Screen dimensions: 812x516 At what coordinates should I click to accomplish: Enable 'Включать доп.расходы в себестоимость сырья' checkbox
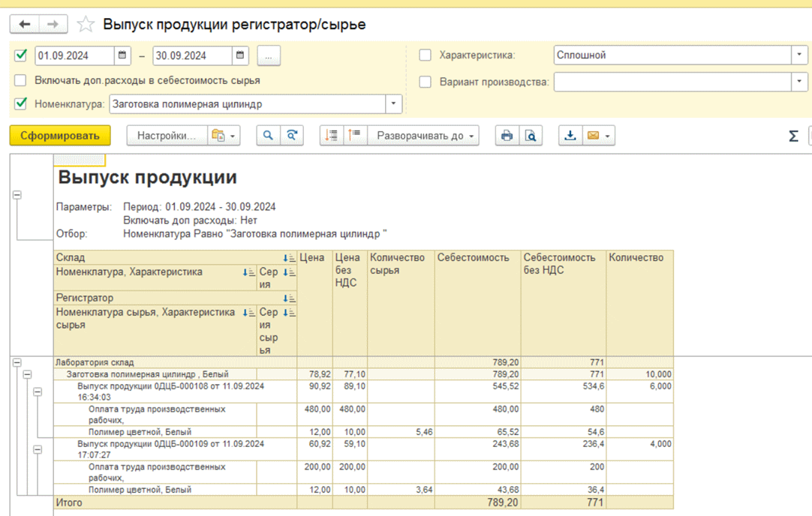tap(21, 80)
